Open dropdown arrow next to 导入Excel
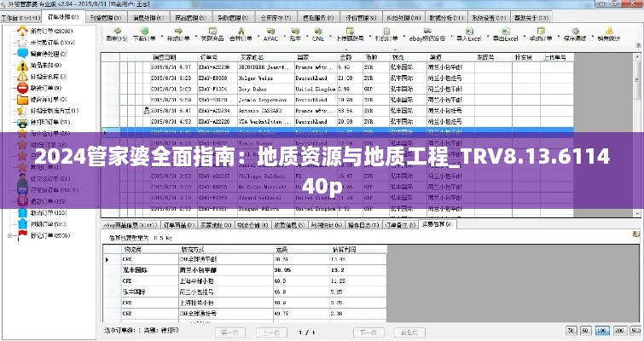Viewport: 644px width, 341px height. tap(488, 35)
